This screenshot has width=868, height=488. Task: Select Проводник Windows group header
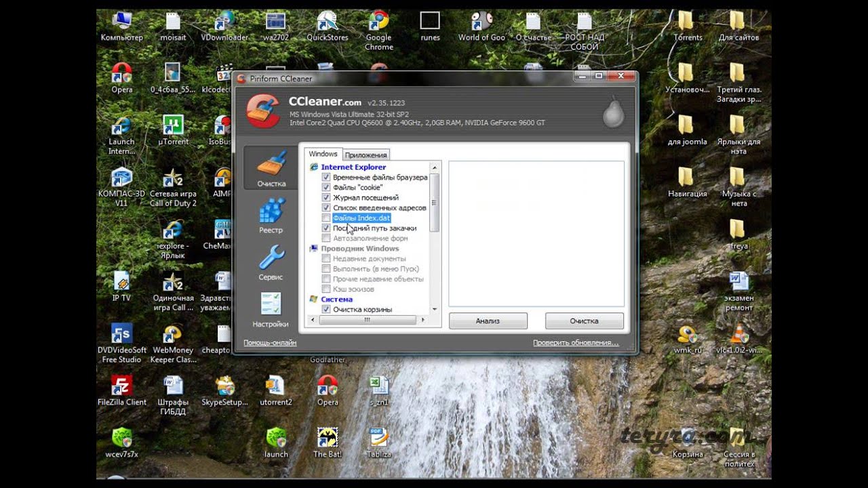click(x=359, y=248)
